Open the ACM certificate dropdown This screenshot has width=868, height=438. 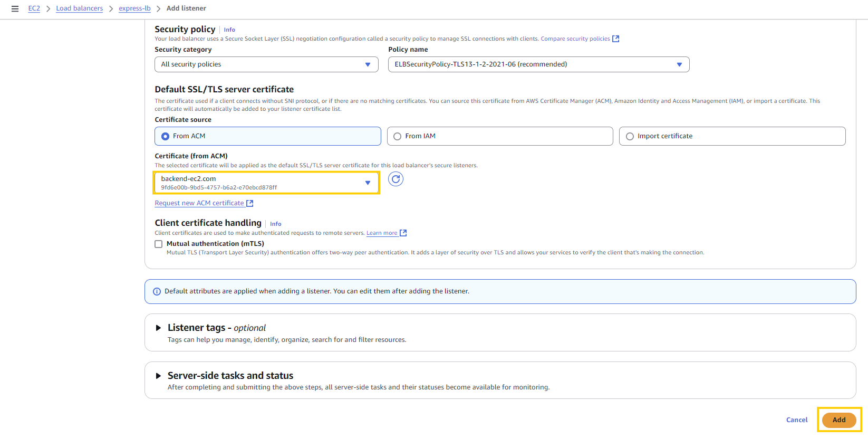[266, 183]
